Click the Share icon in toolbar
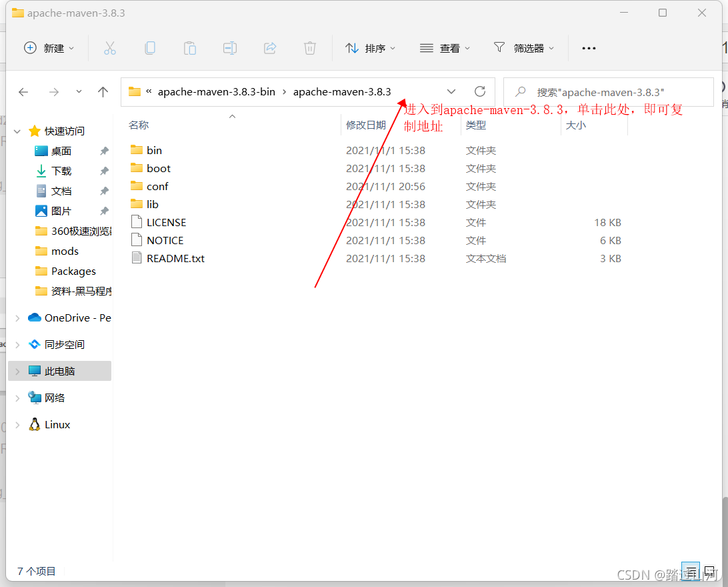Image resolution: width=728 pixels, height=587 pixels. [x=270, y=48]
